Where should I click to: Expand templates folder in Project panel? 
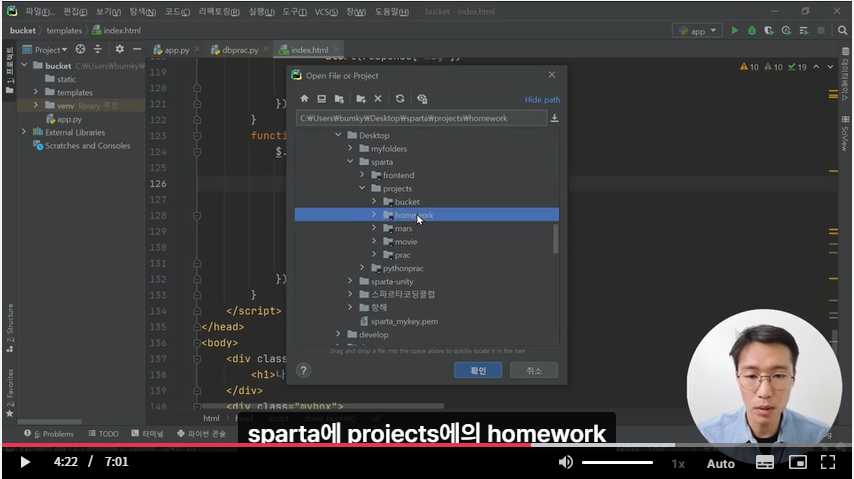click(x=36, y=92)
